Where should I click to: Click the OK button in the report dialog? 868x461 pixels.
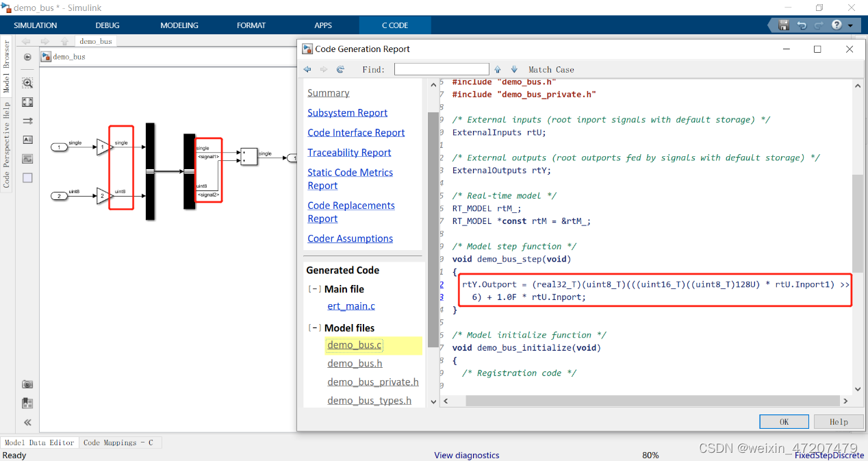[783, 421]
